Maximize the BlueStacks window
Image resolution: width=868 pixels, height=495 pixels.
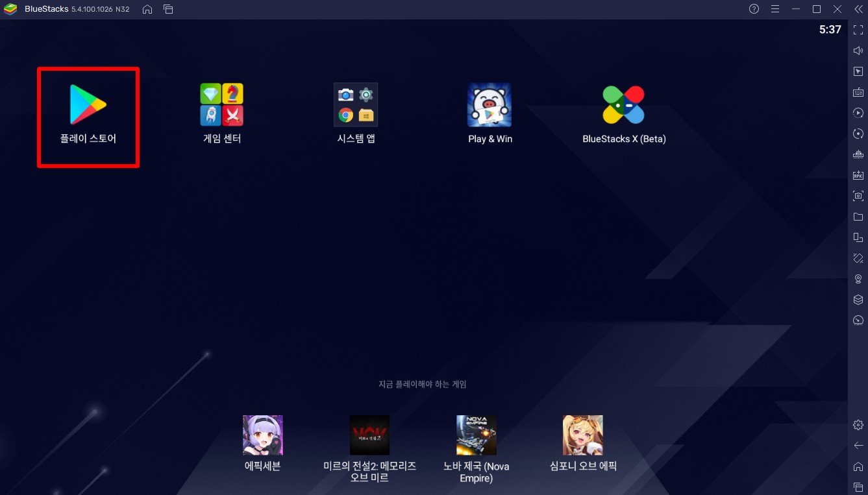(x=817, y=9)
